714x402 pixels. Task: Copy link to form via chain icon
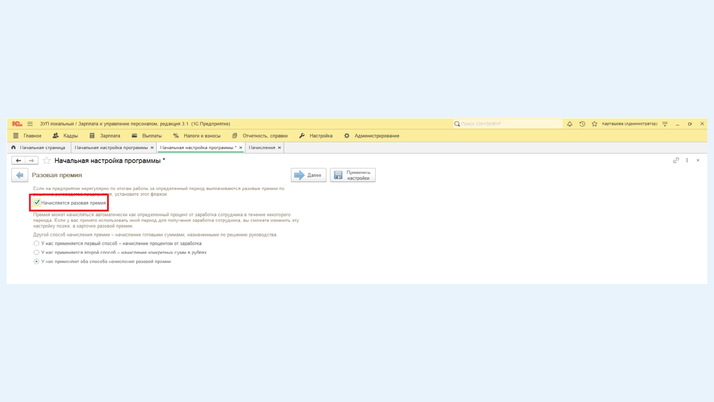tap(676, 160)
